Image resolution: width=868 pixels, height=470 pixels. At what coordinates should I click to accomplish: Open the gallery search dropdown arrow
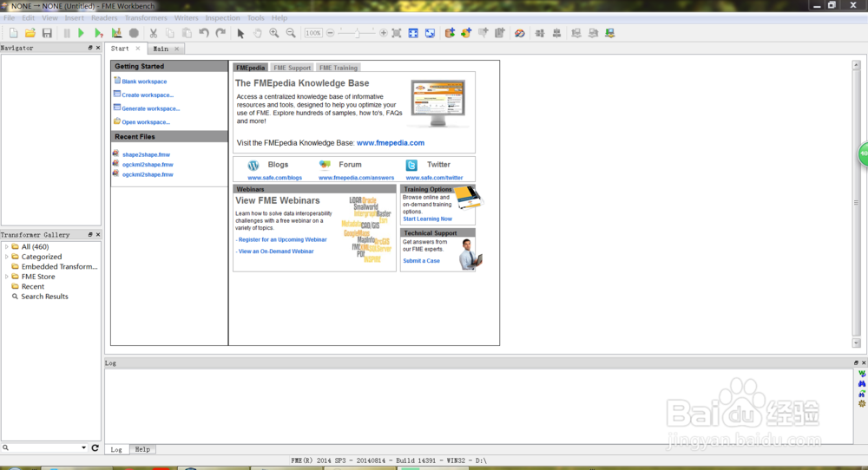83,447
